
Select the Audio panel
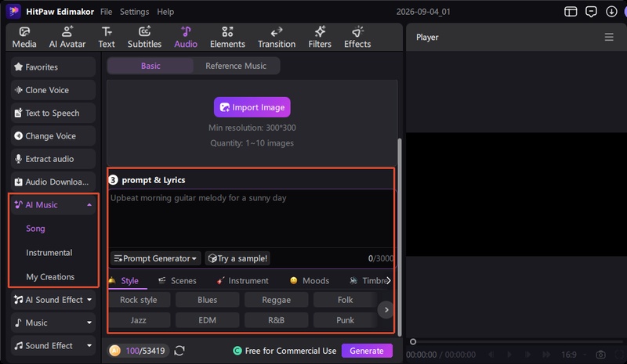[186, 37]
